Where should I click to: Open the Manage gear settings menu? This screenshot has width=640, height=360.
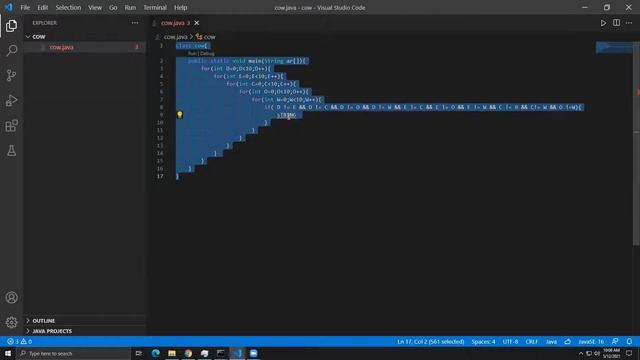[11, 322]
